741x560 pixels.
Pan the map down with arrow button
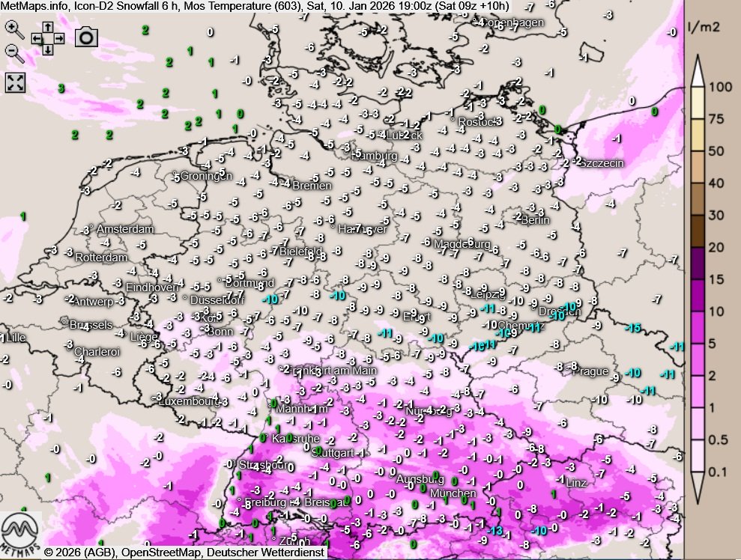(48, 50)
